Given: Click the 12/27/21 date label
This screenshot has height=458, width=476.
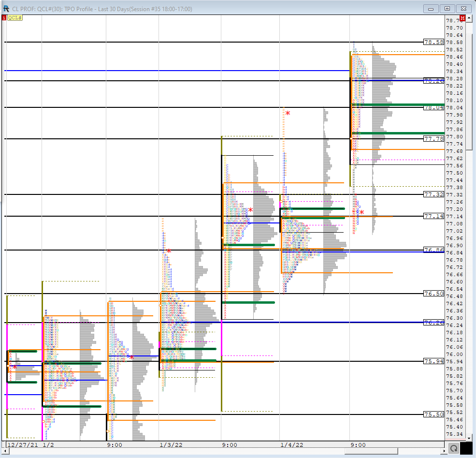Looking at the screenshot, I should coord(23,445).
